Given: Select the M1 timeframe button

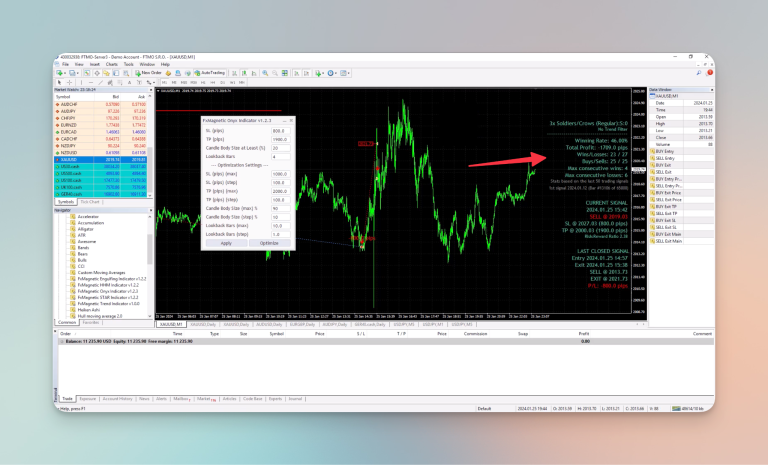Looking at the screenshot, I should pos(164,82).
